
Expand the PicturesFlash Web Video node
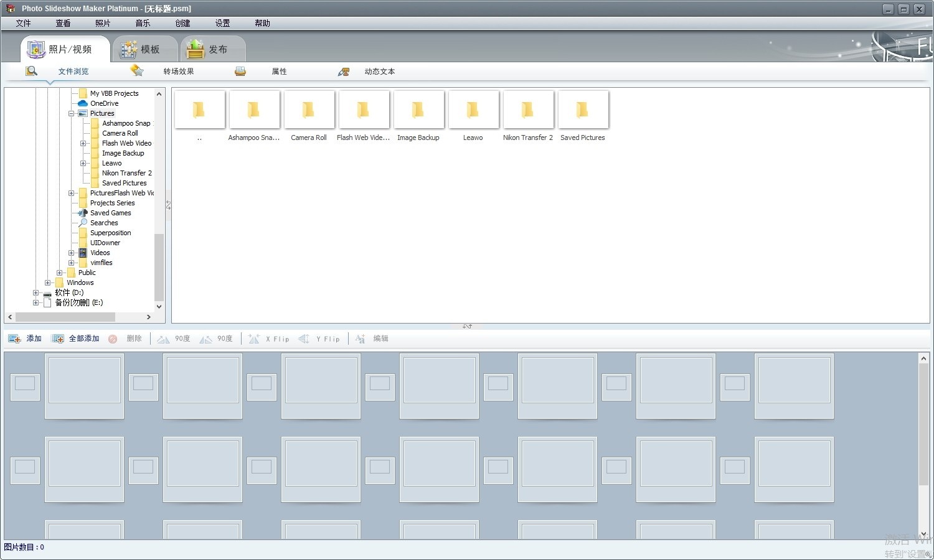tap(71, 193)
